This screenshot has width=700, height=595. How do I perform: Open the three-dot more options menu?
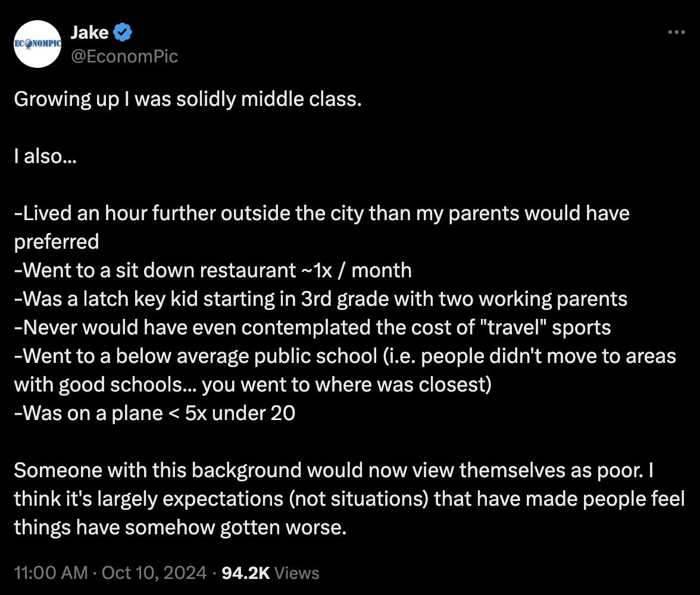pyautogui.click(x=677, y=32)
